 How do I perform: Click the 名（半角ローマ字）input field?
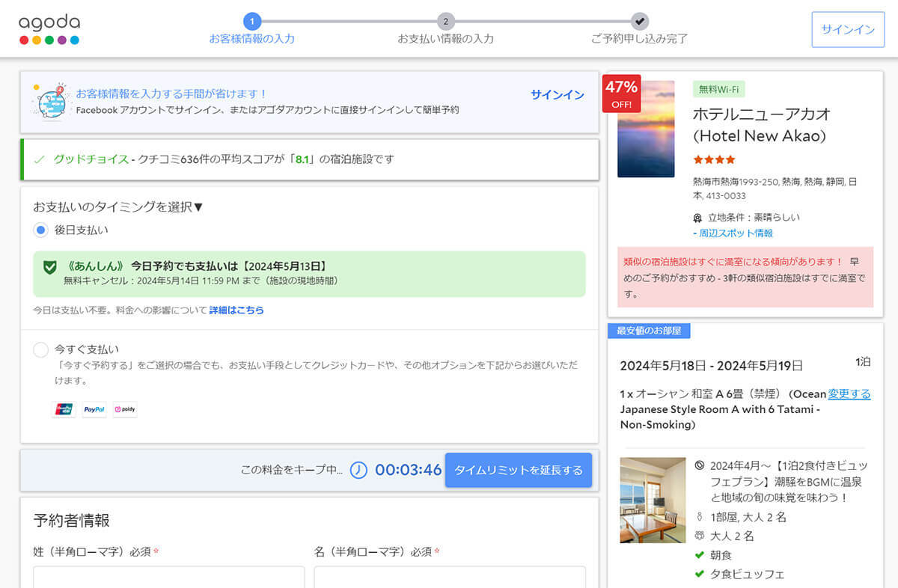click(x=450, y=577)
